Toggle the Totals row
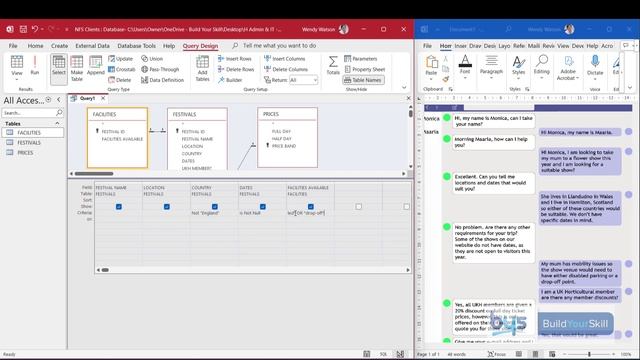 coord(333,65)
